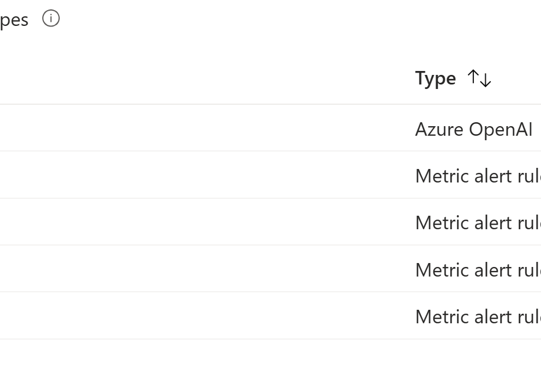Click blank area of first Metric alert row
This screenshot has width=541, height=392.
pyautogui.click(x=207, y=175)
